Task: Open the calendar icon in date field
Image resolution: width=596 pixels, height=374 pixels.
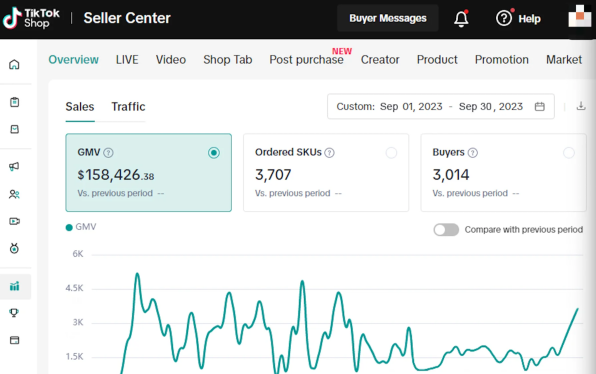Action: pos(539,106)
